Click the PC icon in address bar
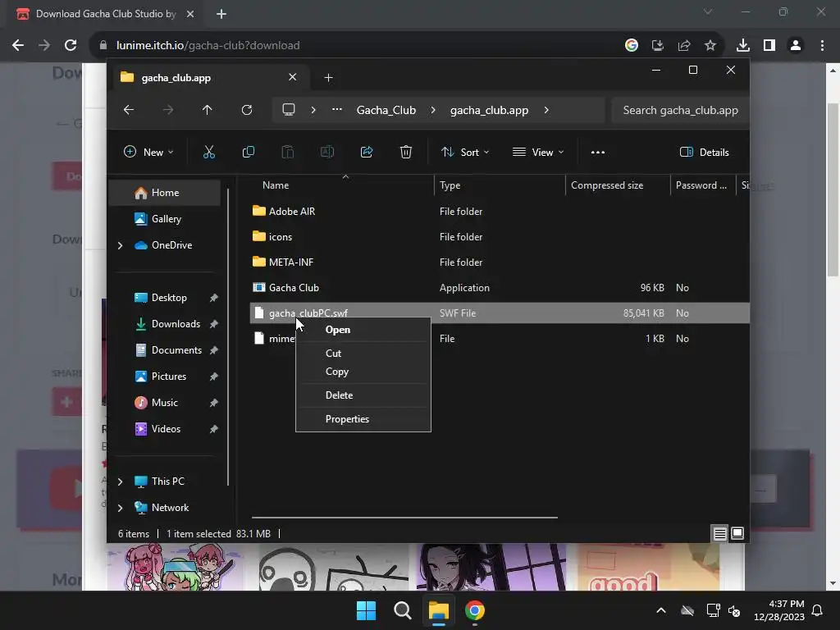 pos(289,110)
